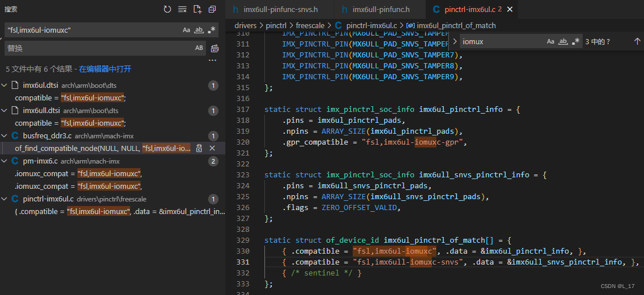644x295 pixels.
Task: Switch to the imx6ull-pinfunc.h tab
Action: pyautogui.click(x=381, y=9)
